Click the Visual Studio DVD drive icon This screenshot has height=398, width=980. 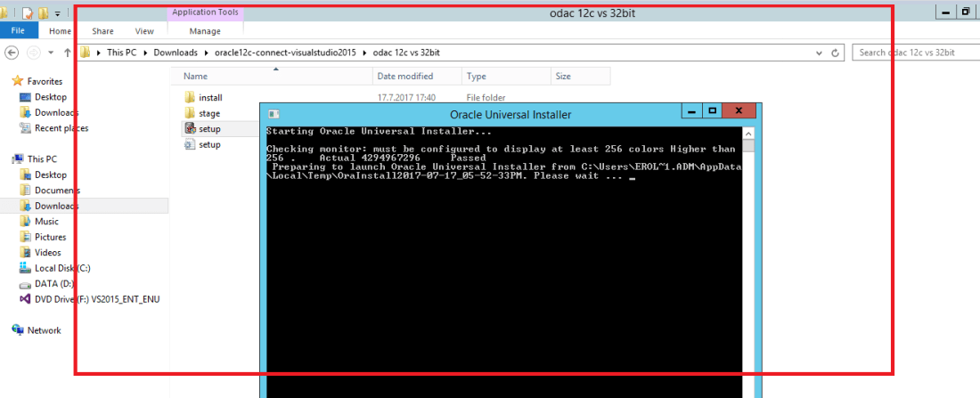(25, 299)
